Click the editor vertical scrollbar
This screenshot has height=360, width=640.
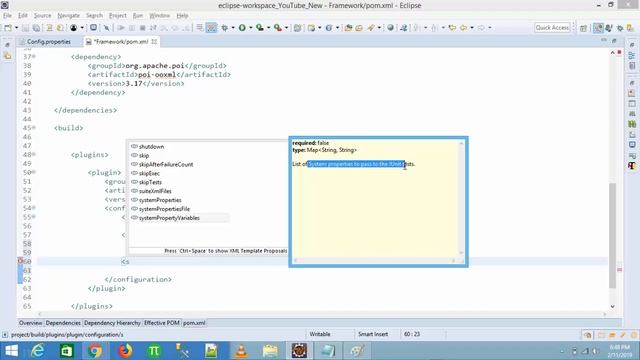tap(612, 236)
